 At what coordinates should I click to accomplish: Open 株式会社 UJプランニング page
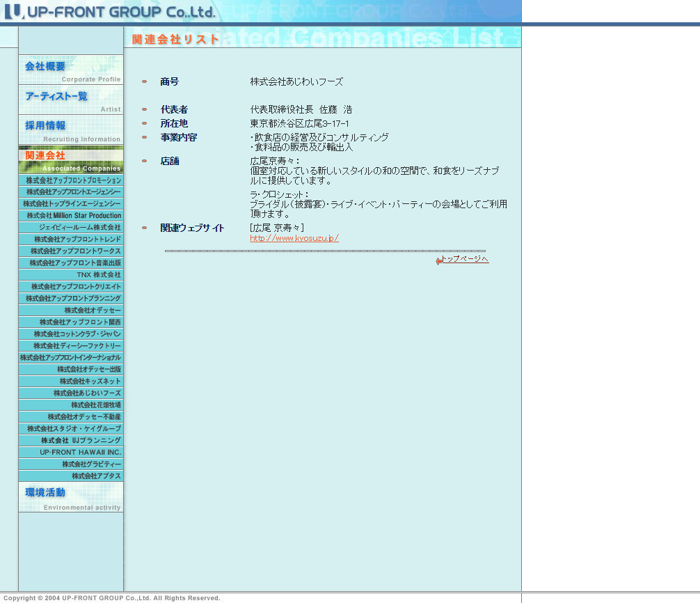(71, 441)
